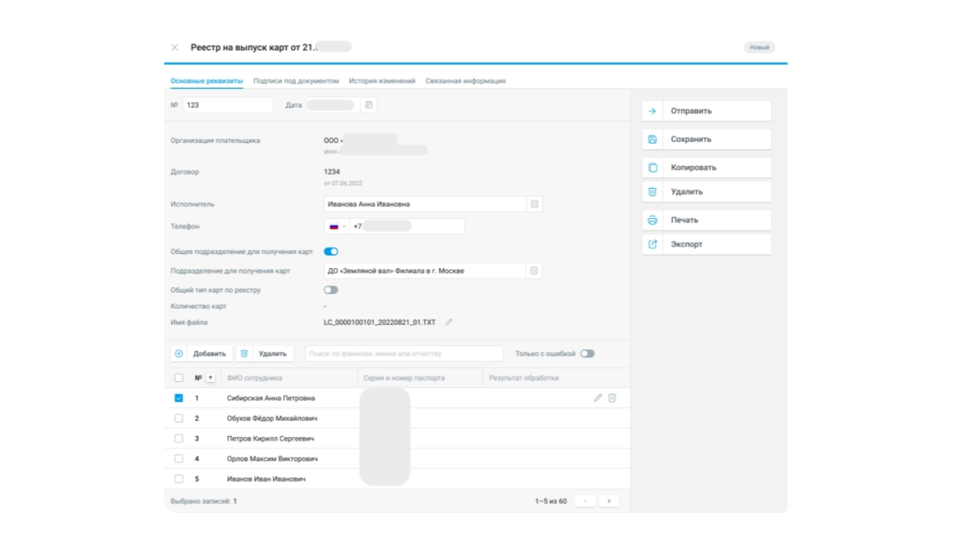Click the Экспорт icon
Viewport: 955px width, 560px height.
(x=652, y=244)
